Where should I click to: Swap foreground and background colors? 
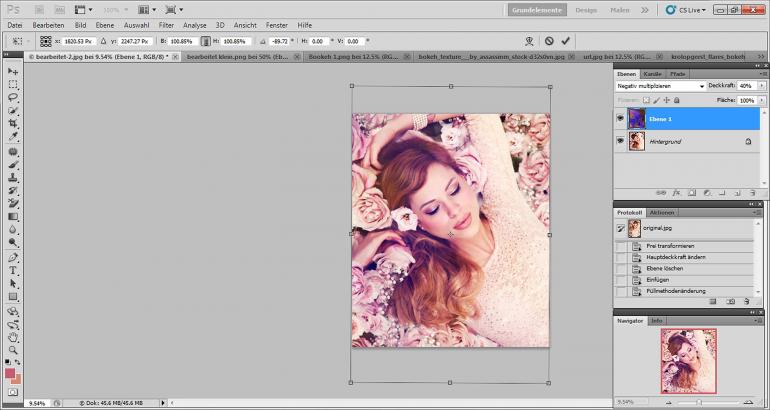(x=17, y=362)
